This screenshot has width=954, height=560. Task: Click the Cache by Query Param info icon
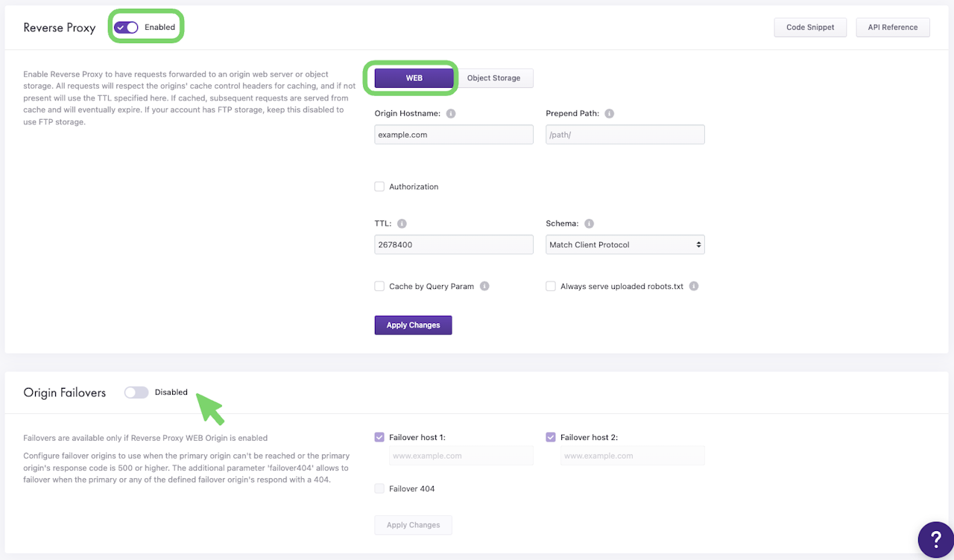(x=484, y=286)
